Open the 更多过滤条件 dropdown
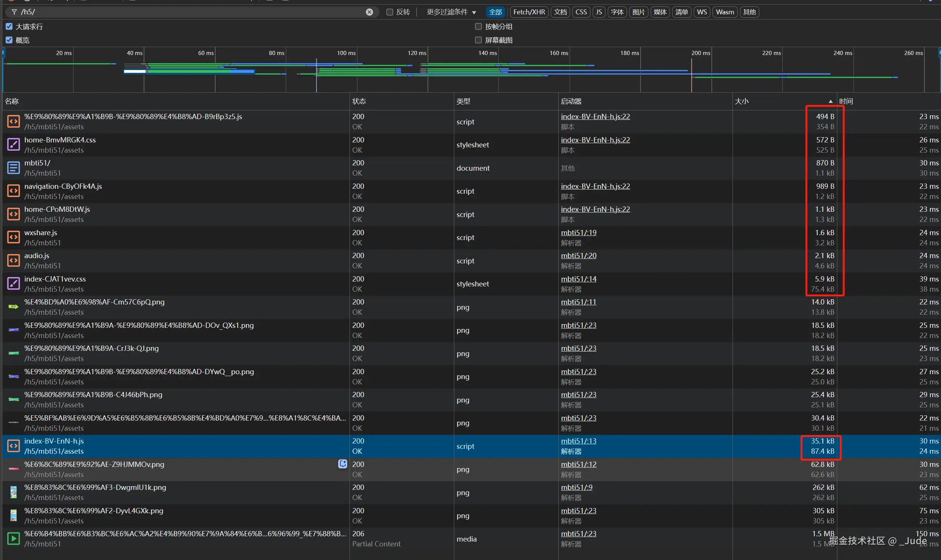941x560 pixels. click(x=451, y=12)
